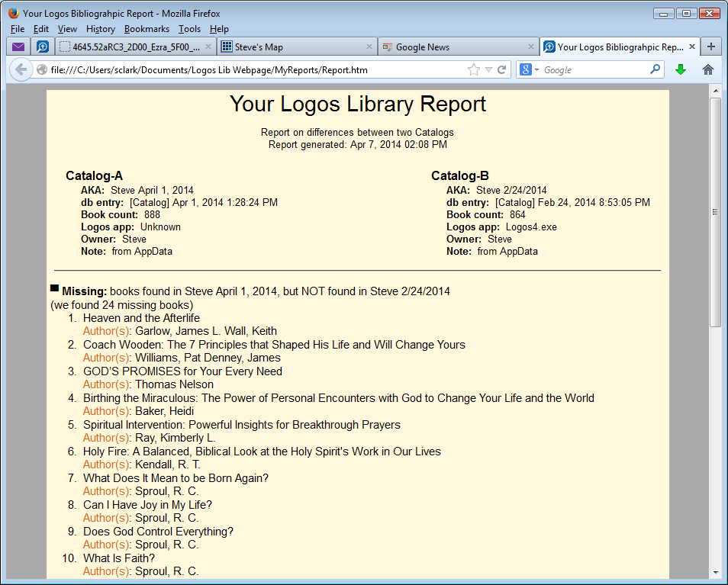This screenshot has width=728, height=585.
Task: Close the Your Logos Bibliographic Report tab
Action: point(692,47)
